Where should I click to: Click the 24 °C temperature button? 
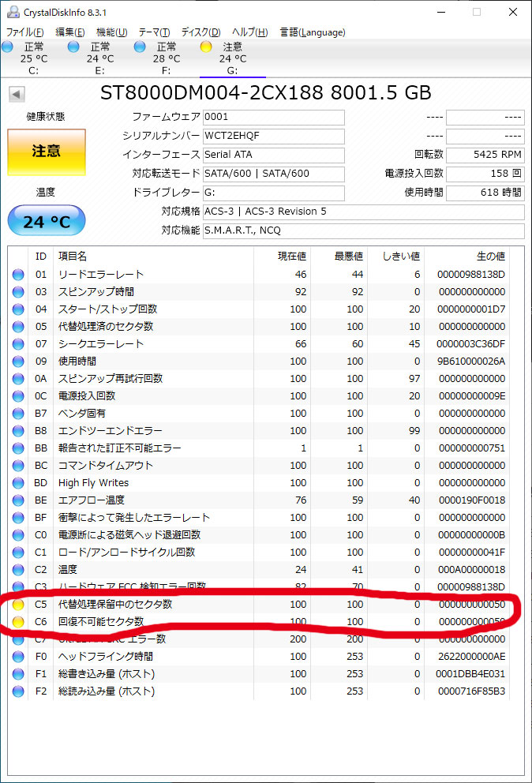point(47,220)
